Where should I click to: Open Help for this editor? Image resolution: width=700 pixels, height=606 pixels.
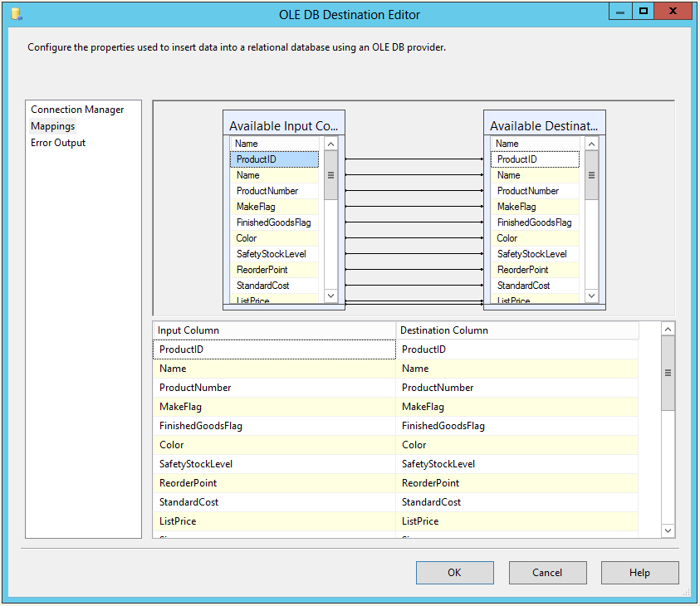639,572
